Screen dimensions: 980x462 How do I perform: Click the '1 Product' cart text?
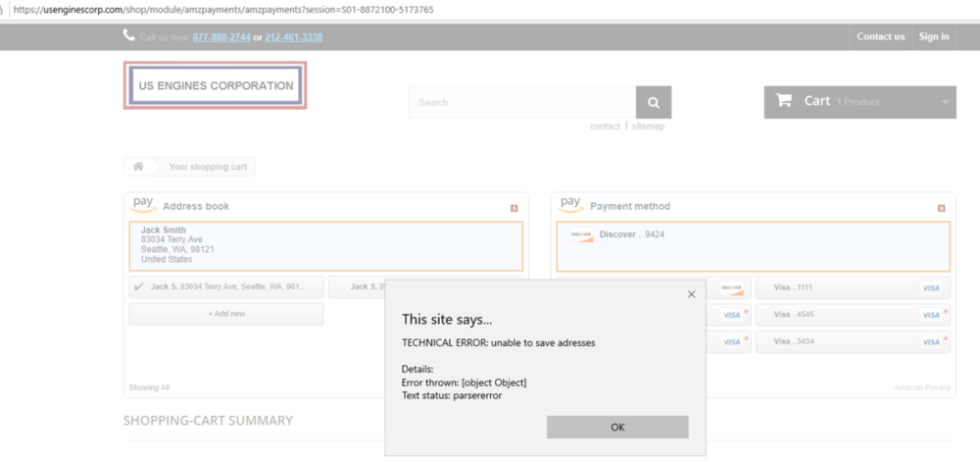coord(857,102)
